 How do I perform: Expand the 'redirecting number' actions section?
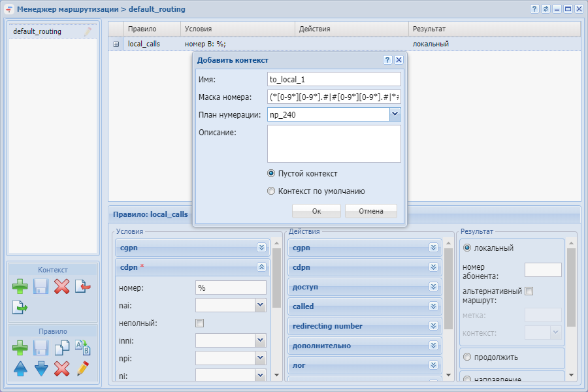433,326
